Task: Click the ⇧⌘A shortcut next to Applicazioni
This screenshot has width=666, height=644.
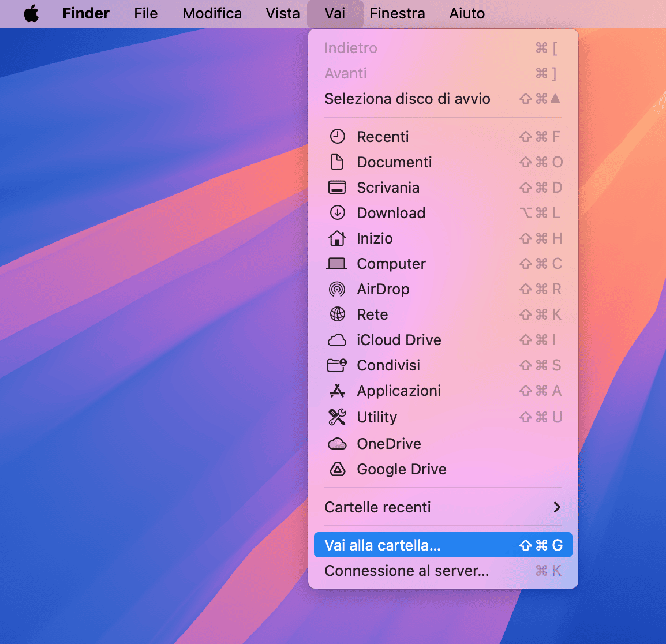Action: point(540,391)
